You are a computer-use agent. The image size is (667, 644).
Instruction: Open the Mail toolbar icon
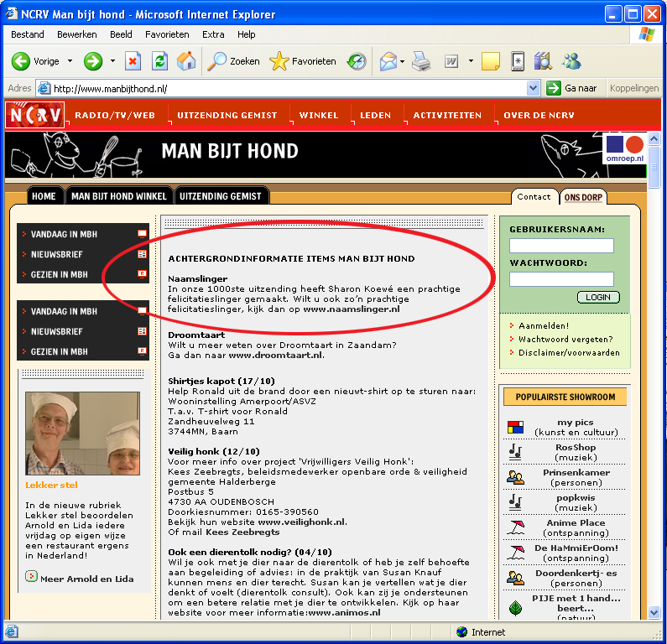[x=388, y=61]
